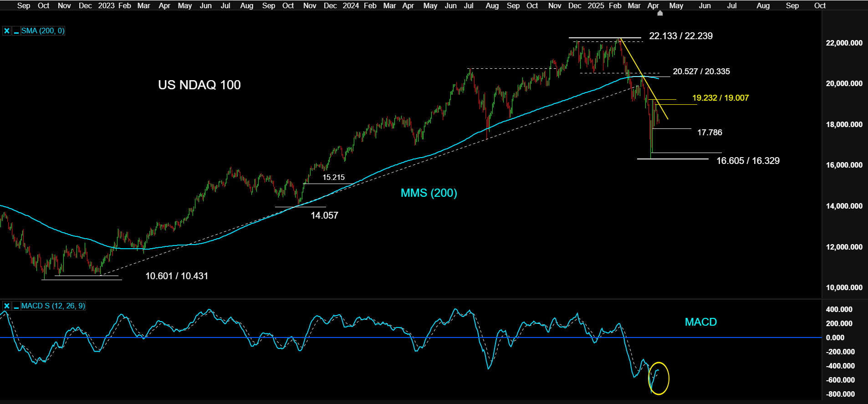Select the MMS (200) annotation label
Screen dimensions: 868x404
coord(429,193)
